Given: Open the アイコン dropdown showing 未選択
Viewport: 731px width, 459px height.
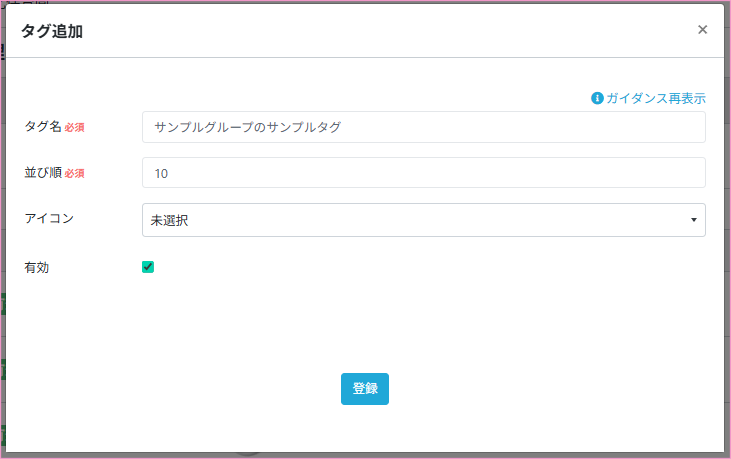Looking at the screenshot, I should tap(424, 220).
